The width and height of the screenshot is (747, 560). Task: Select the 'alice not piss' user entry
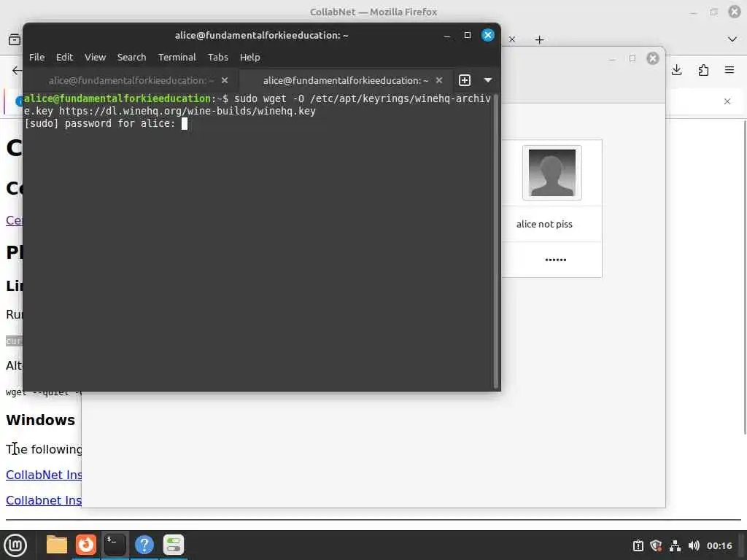tap(544, 225)
